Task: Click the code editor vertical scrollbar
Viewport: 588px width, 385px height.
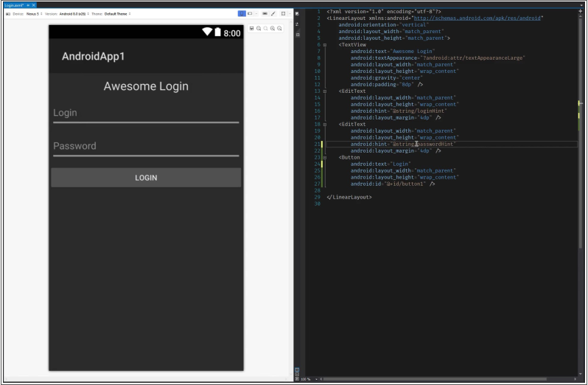Action: [583, 148]
